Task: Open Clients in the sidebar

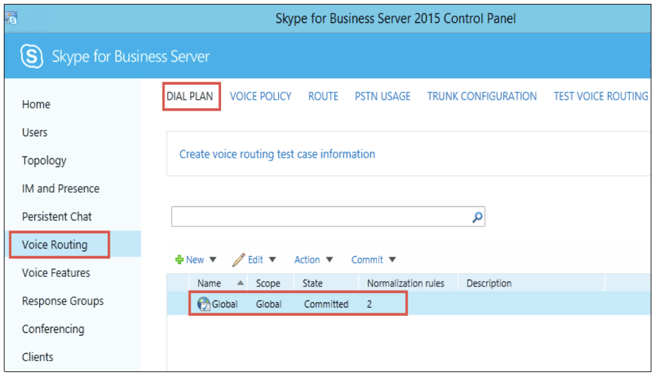Action: [38, 357]
